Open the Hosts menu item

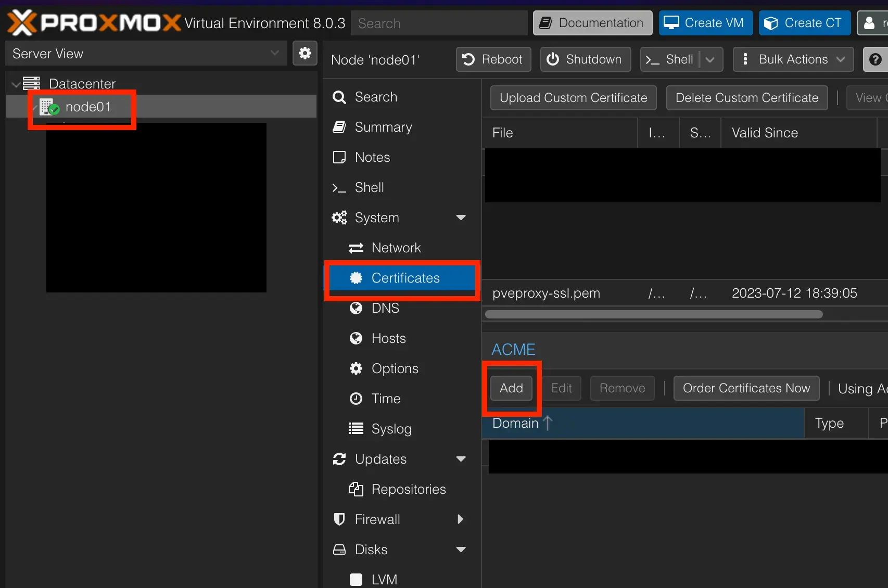pyautogui.click(x=402, y=338)
